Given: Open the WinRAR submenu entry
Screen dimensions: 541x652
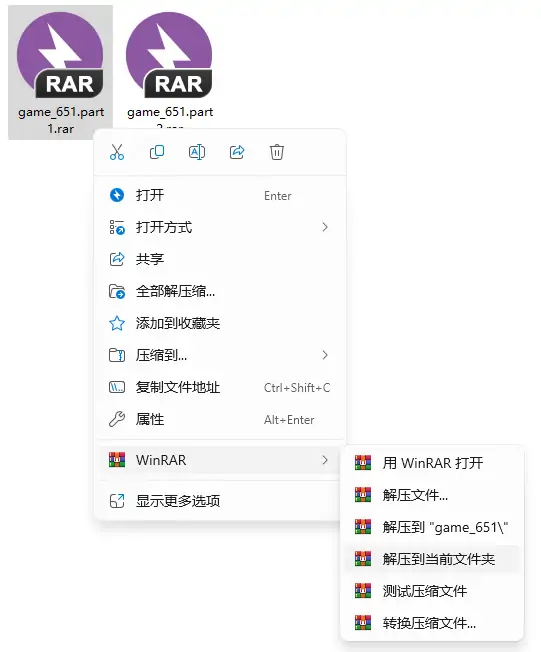Looking at the screenshot, I should click(x=220, y=460).
